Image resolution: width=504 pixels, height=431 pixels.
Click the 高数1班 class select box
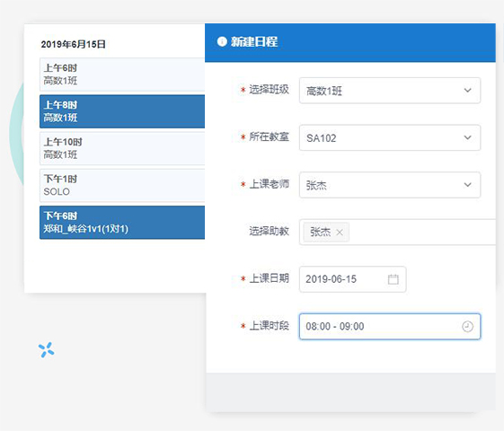390,91
